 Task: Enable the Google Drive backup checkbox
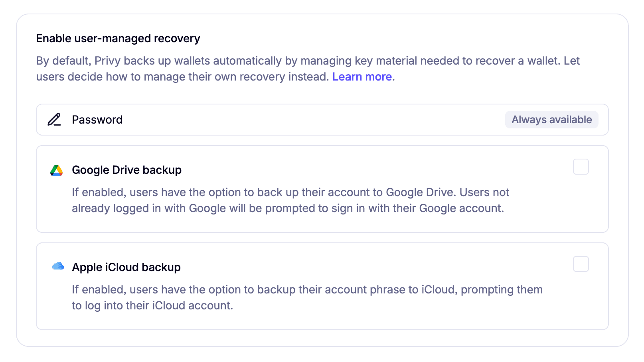click(581, 167)
